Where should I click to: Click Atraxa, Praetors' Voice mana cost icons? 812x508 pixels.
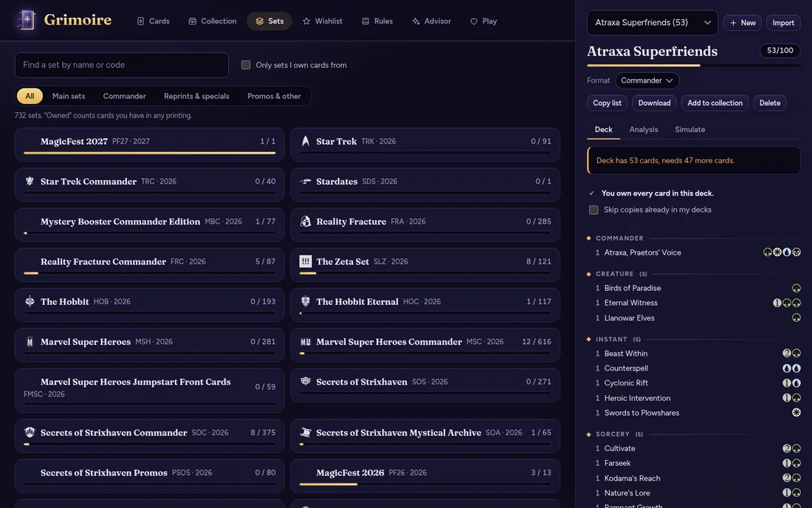782,253
